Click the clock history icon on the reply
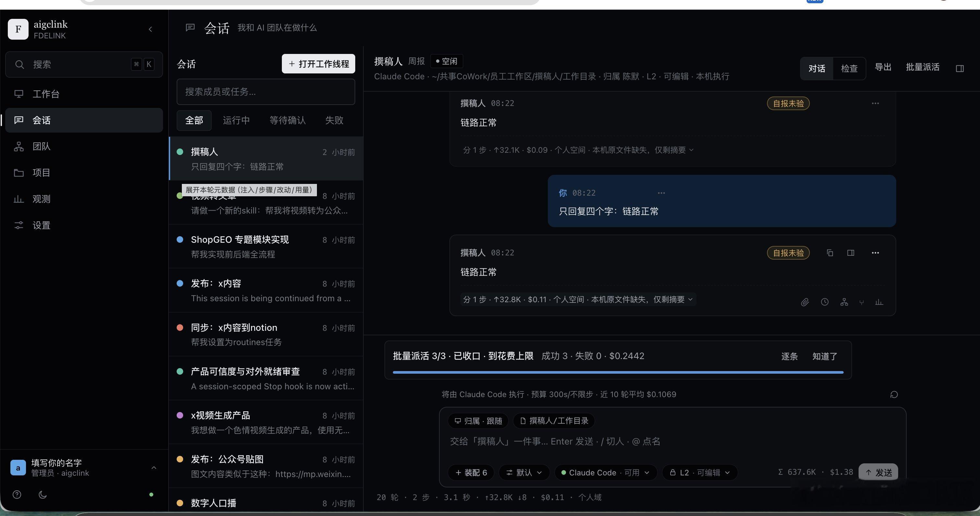Screen dimensions: 980x516 coord(824,303)
